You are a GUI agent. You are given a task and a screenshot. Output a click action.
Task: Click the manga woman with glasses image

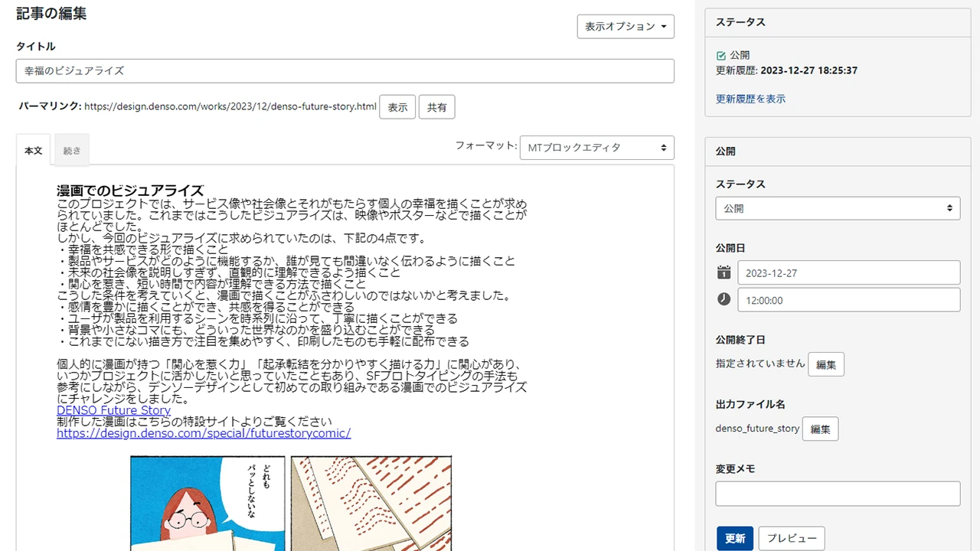207,503
